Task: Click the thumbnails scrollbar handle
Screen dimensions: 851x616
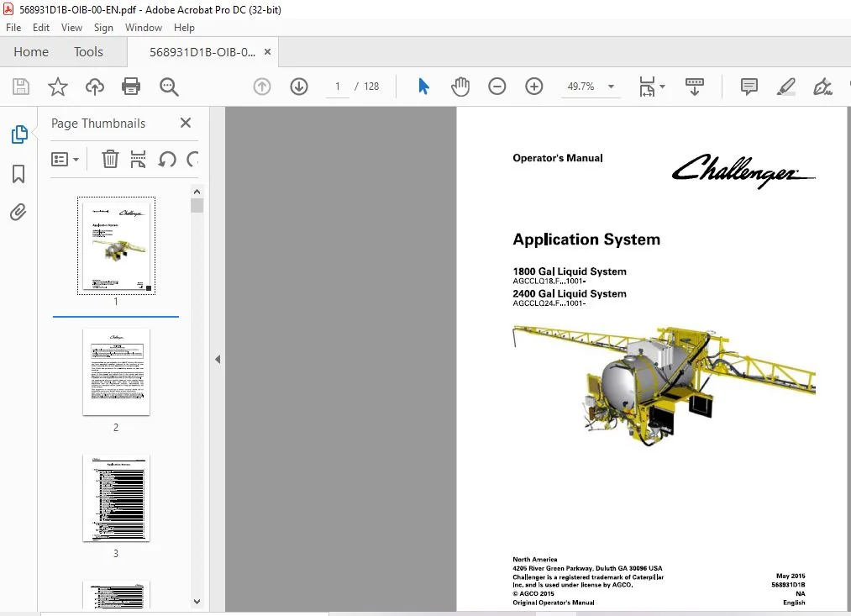Action: [197, 205]
